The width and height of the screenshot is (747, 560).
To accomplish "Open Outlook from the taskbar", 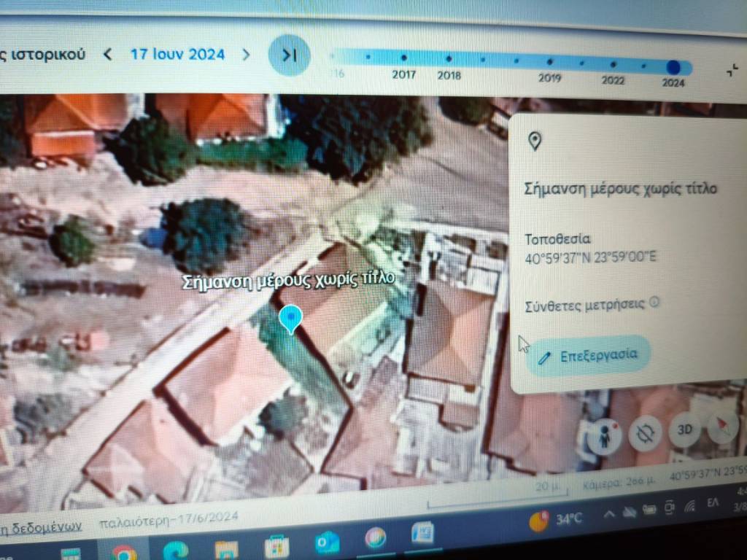I will [x=326, y=542].
